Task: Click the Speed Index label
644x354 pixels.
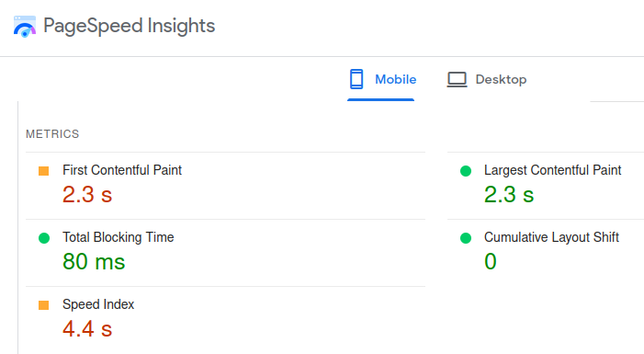Action: pyautogui.click(x=98, y=304)
